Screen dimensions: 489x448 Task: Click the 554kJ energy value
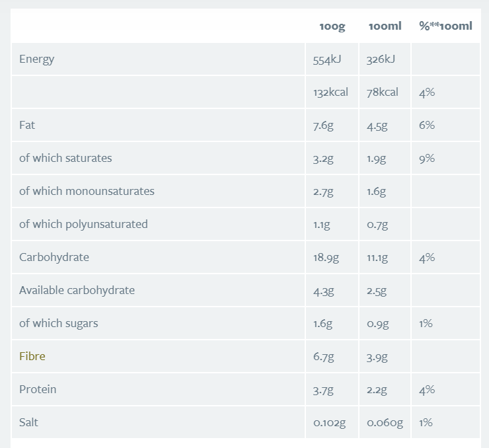tap(326, 59)
